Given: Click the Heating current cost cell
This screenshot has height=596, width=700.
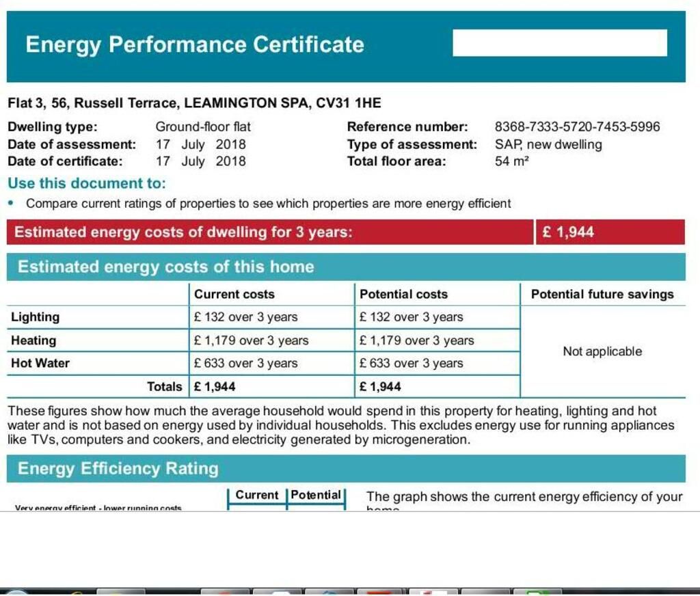Looking at the screenshot, I should 251,340.
